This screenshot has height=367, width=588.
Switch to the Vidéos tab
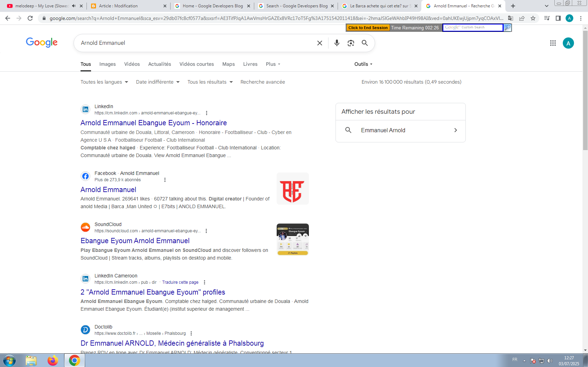(x=132, y=64)
